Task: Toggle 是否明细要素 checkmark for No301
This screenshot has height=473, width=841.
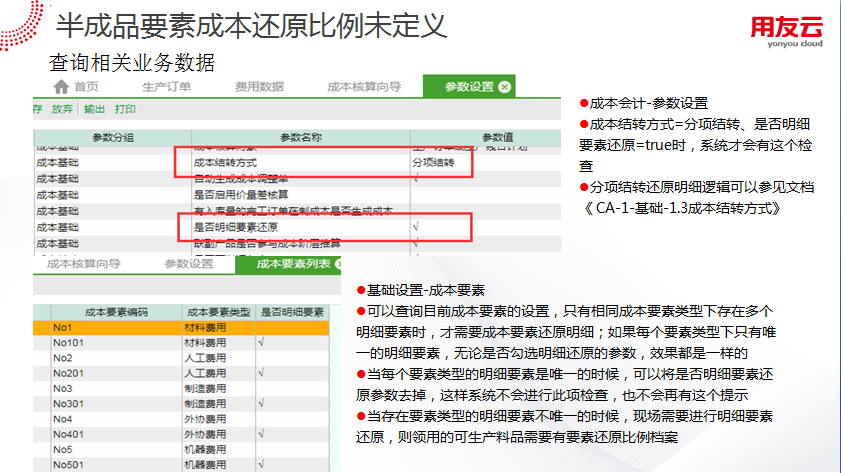Action: point(260,403)
